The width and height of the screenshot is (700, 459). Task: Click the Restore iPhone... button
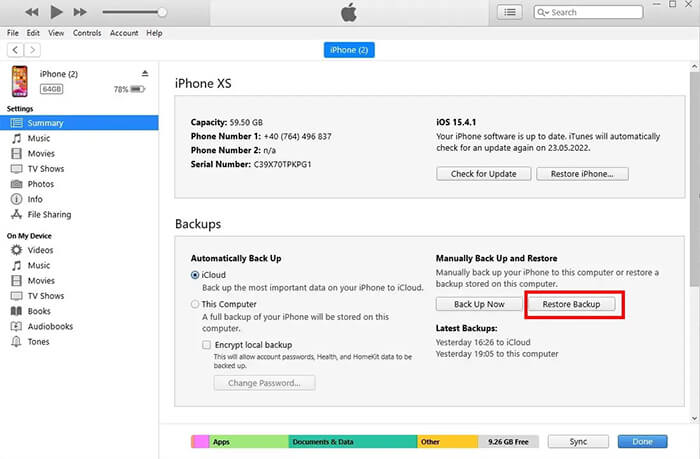point(582,174)
